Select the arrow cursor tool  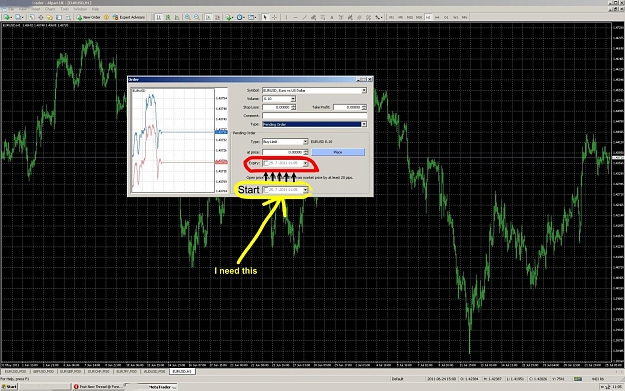[x=265, y=17]
